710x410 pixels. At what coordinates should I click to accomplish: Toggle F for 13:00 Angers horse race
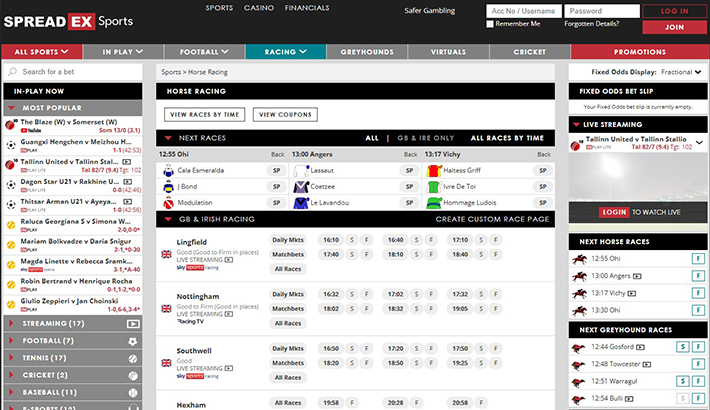(x=698, y=276)
